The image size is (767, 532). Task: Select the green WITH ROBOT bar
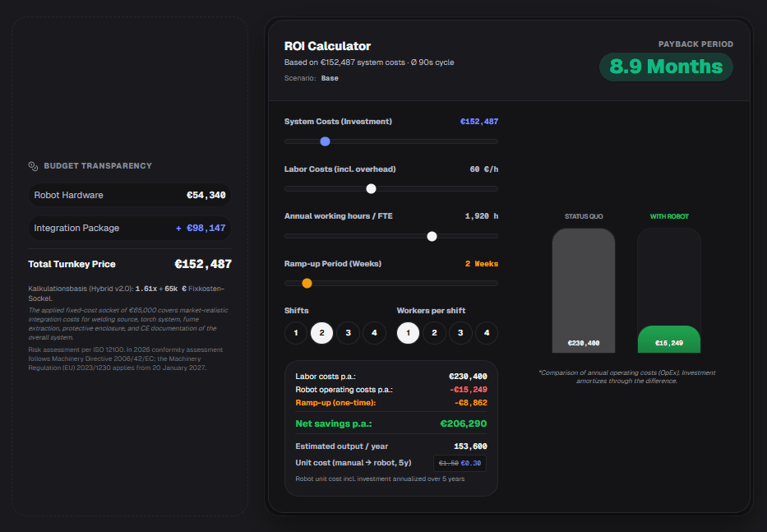tap(668, 337)
